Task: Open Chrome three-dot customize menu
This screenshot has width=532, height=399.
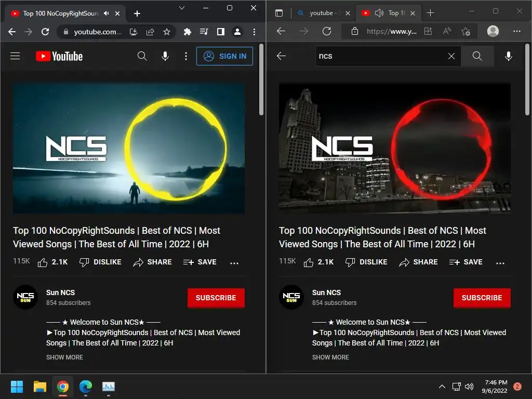Action: tap(254, 32)
